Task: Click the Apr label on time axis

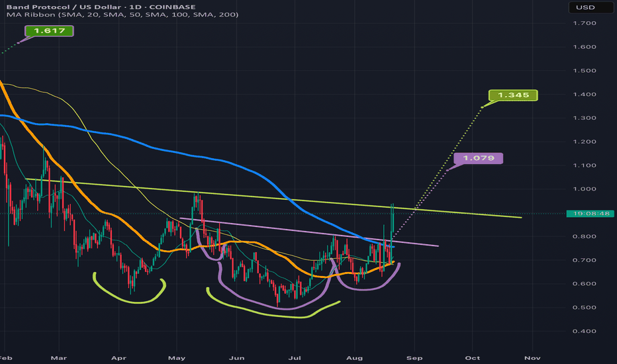Action: [x=119, y=358]
